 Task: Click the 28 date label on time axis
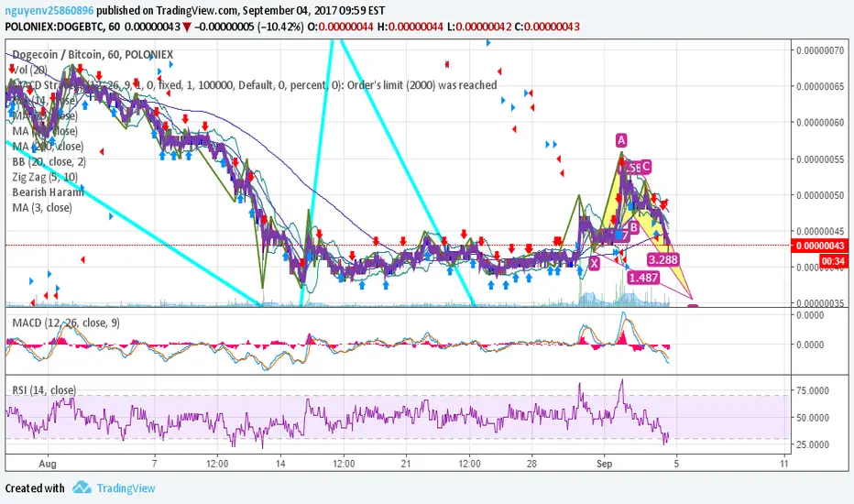pyautogui.click(x=531, y=464)
